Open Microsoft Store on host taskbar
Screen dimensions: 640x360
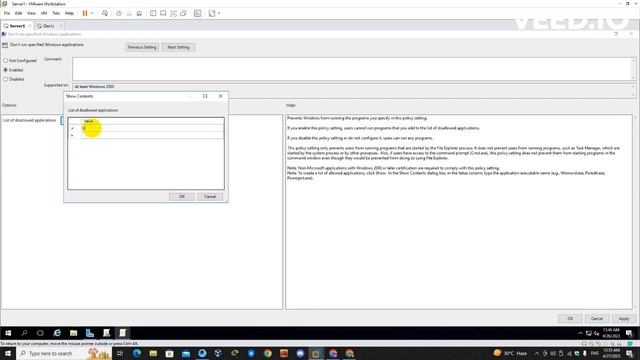click(169, 353)
